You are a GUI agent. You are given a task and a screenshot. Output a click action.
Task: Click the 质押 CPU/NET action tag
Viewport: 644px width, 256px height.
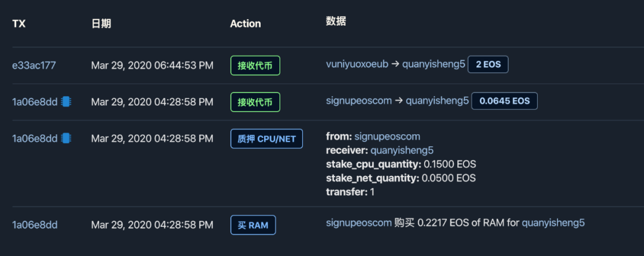pos(266,139)
